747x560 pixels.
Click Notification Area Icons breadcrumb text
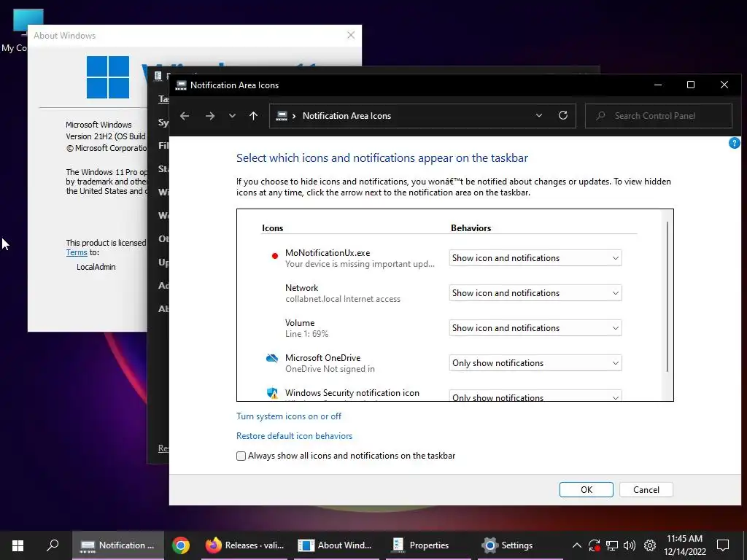pyautogui.click(x=347, y=116)
